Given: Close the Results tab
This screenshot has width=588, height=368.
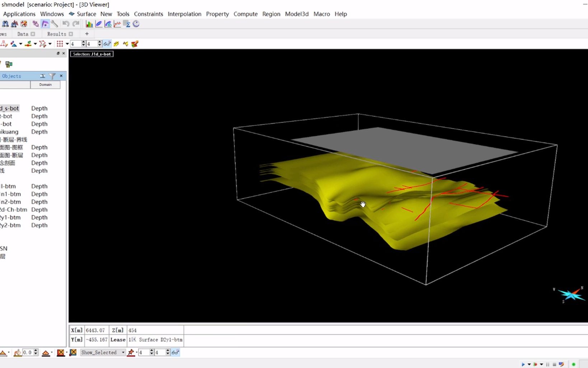Looking at the screenshot, I should [x=71, y=34].
